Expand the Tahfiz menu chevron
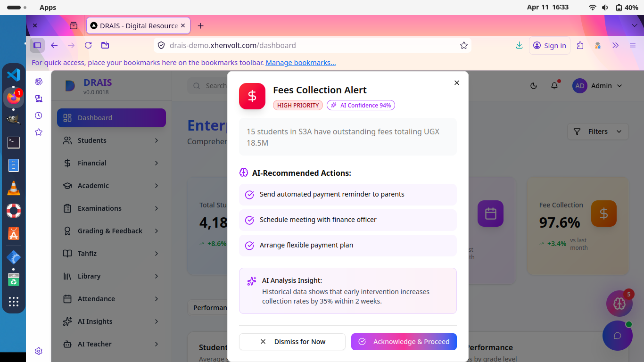The width and height of the screenshot is (644, 362). (157, 254)
